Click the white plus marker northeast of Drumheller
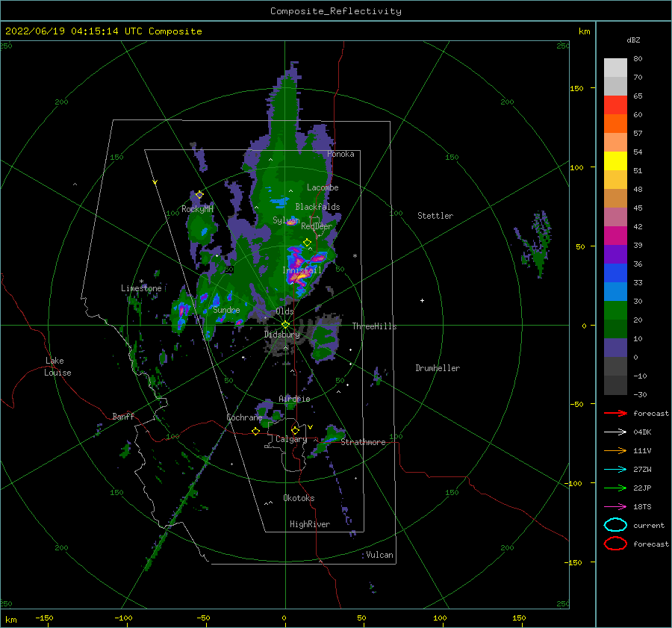Viewport: 672px width, 628px height. pos(422,300)
